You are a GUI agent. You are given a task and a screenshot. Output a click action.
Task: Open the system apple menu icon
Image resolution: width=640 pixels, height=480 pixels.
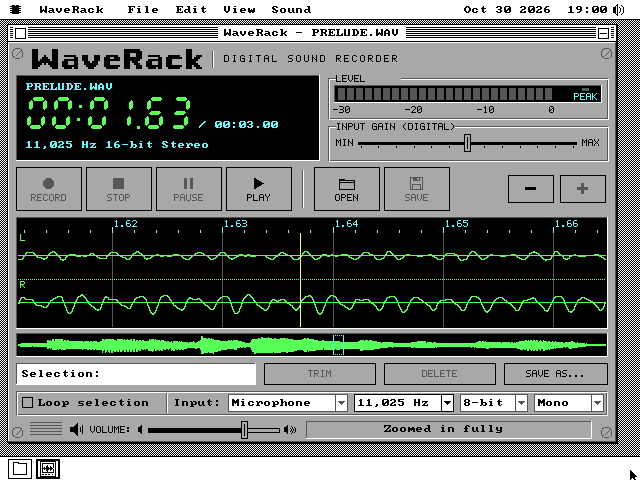pos(16,9)
